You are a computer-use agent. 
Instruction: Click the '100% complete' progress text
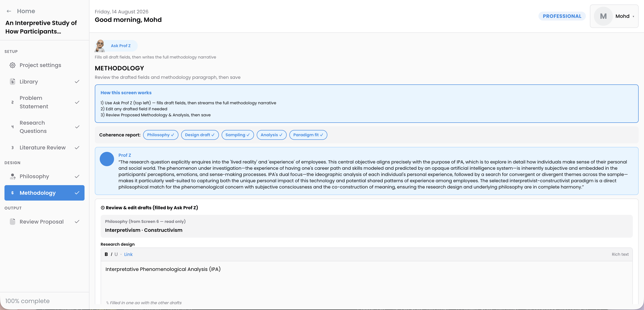[x=28, y=301]
